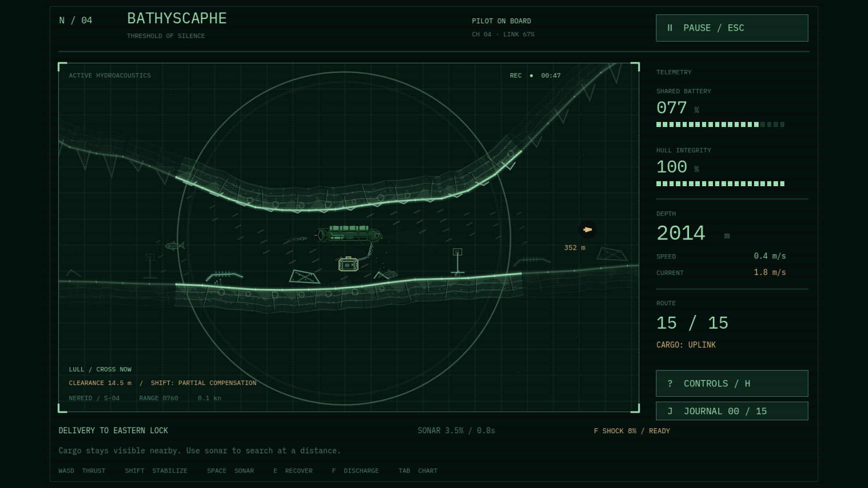Click the question mark icon in CONTROLS button
This screenshot has height=488, width=868.
point(670,384)
